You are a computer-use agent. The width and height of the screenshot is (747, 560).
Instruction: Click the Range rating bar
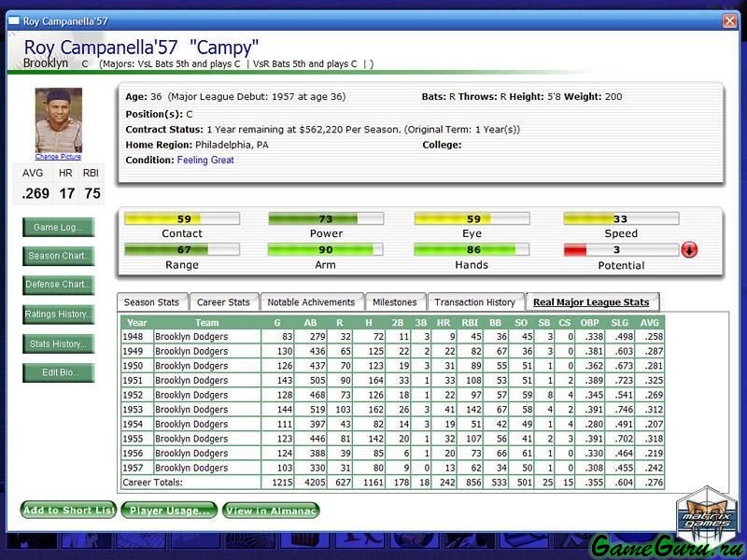click(x=182, y=249)
